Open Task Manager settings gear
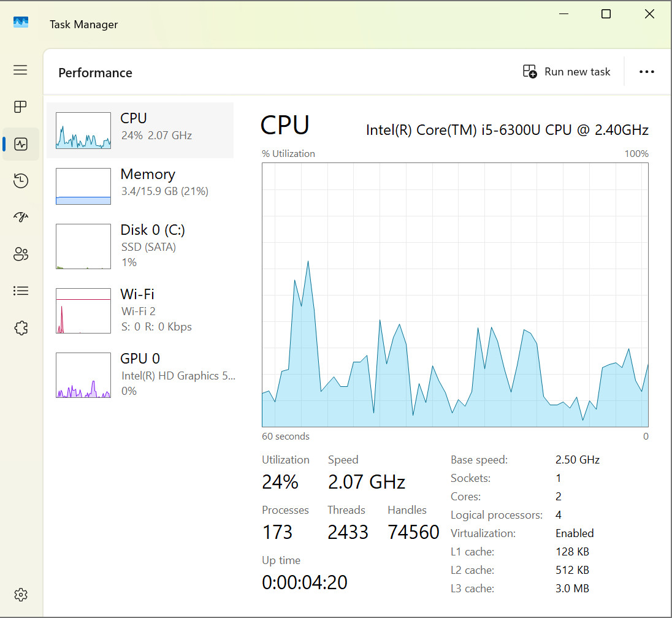The image size is (672, 618). tap(21, 595)
